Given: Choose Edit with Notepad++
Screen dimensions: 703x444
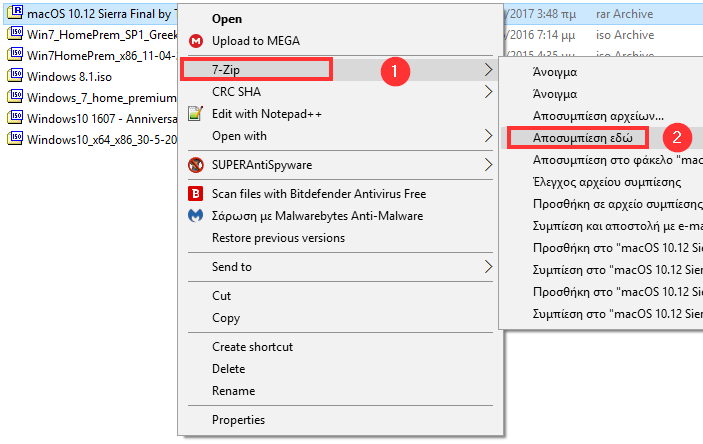Looking at the screenshot, I should 267,113.
